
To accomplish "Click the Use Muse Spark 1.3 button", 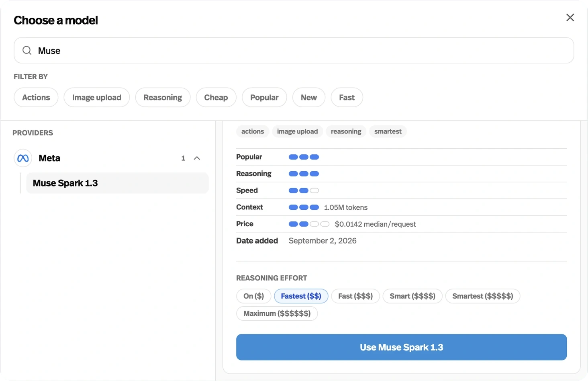I will click(x=402, y=347).
